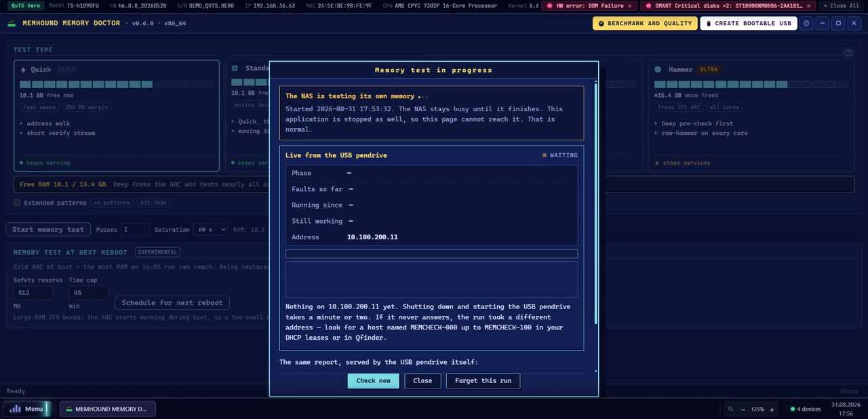The image size is (868, 419).
Task: Click the WAITING status label
Action: click(559, 155)
